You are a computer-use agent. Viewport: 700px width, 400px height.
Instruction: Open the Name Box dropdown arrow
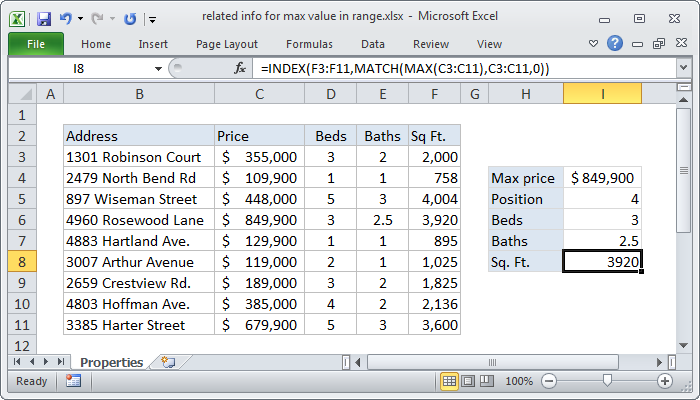[x=157, y=68]
